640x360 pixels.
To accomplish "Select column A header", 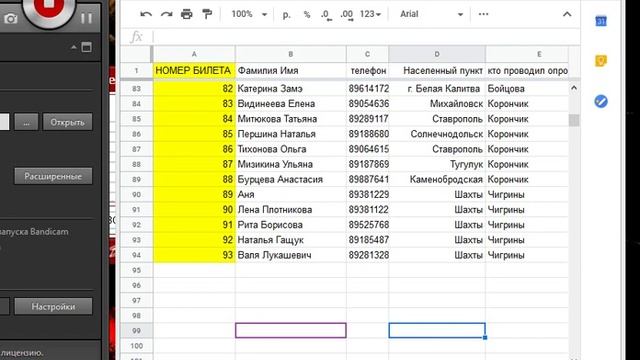I will tap(194, 54).
